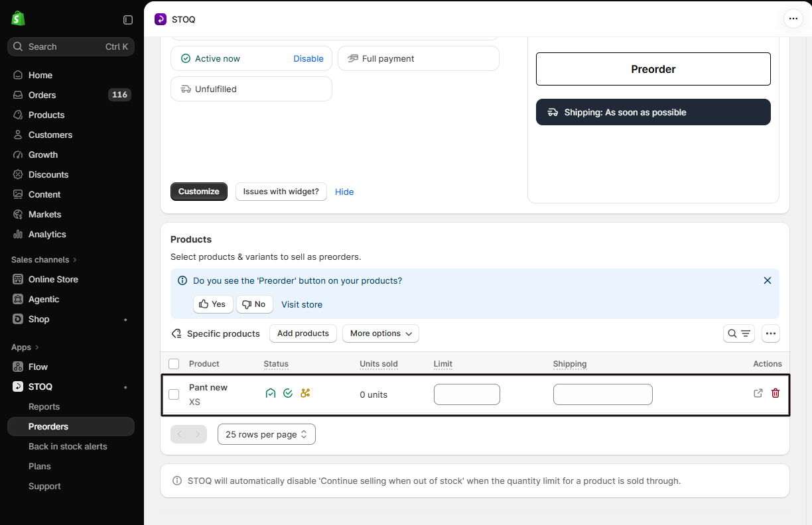Click the Limit column header
The height and width of the screenshot is (525, 812).
[x=443, y=364]
